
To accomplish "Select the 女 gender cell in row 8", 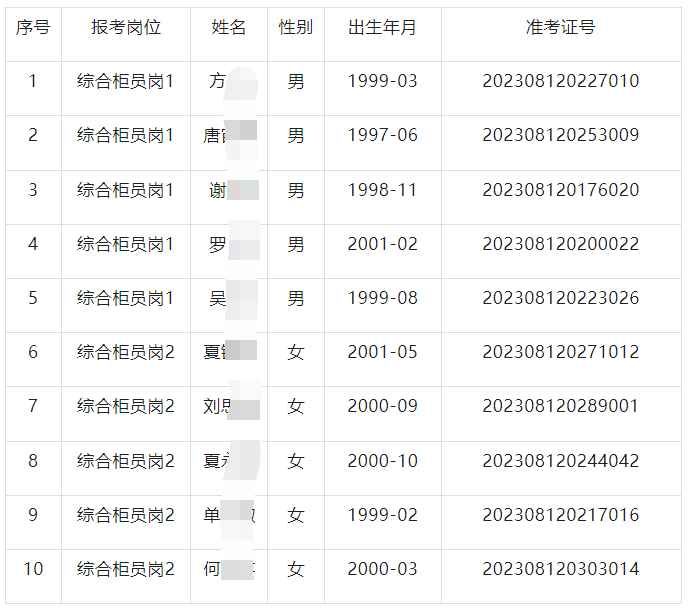I will (x=295, y=461).
